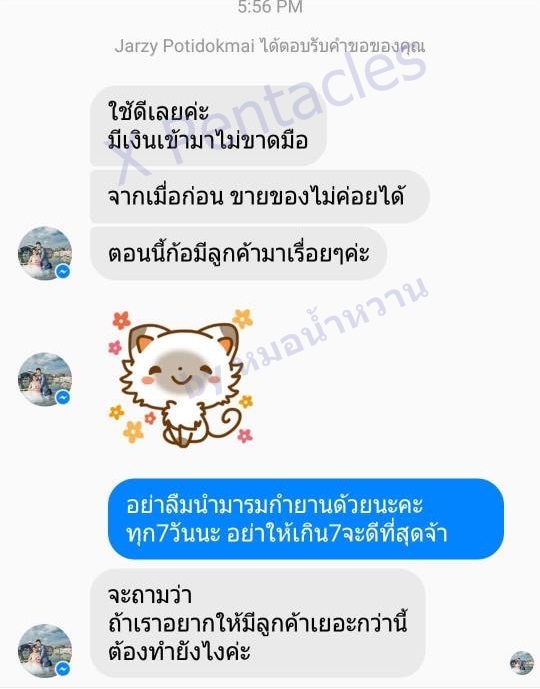
Task: Select the message bubble starting with ใช้ดีเลยค่ะ
Action: [208, 126]
